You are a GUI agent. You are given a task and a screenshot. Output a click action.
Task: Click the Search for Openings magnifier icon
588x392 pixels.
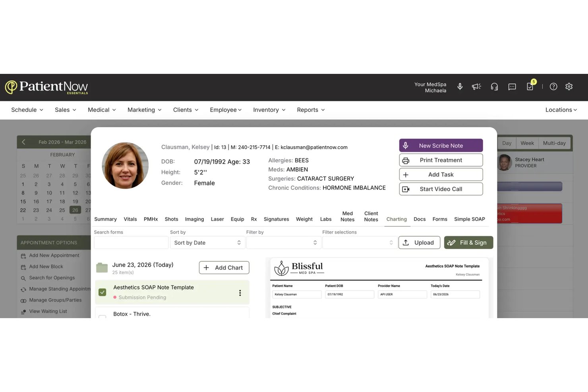point(23,278)
